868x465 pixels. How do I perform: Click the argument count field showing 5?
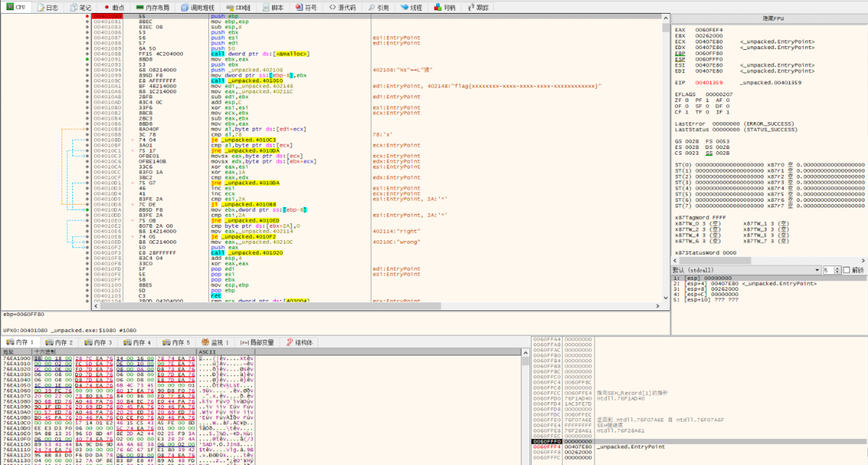(829, 270)
